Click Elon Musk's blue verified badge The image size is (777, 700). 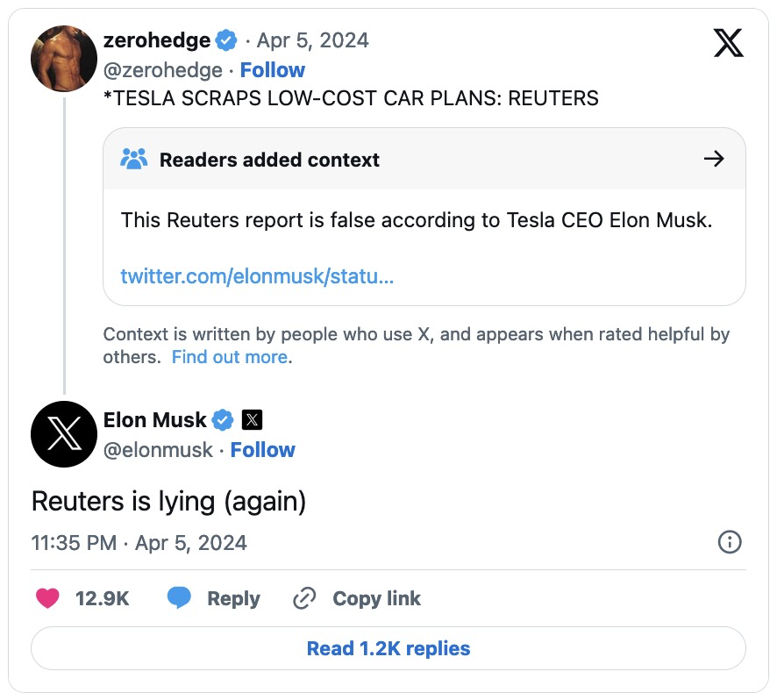click(224, 420)
